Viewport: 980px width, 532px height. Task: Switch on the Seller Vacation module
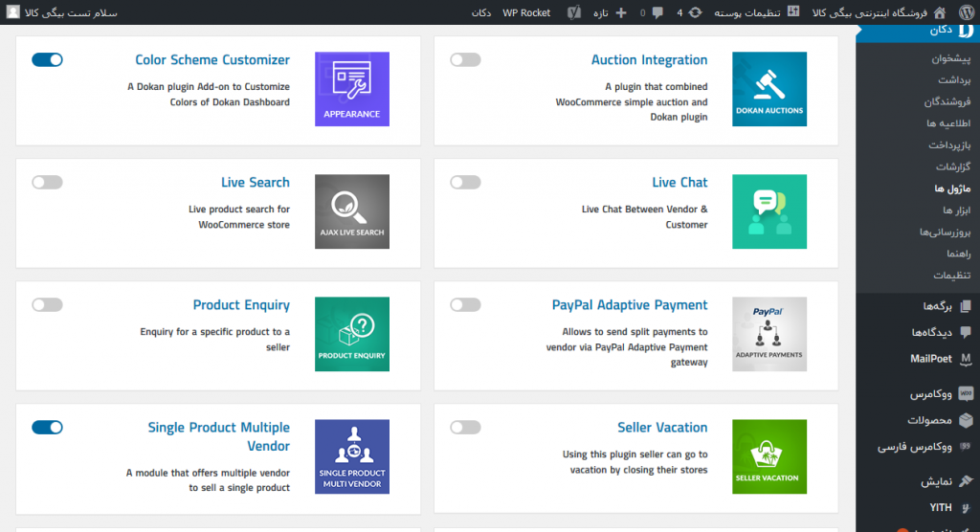coord(465,428)
